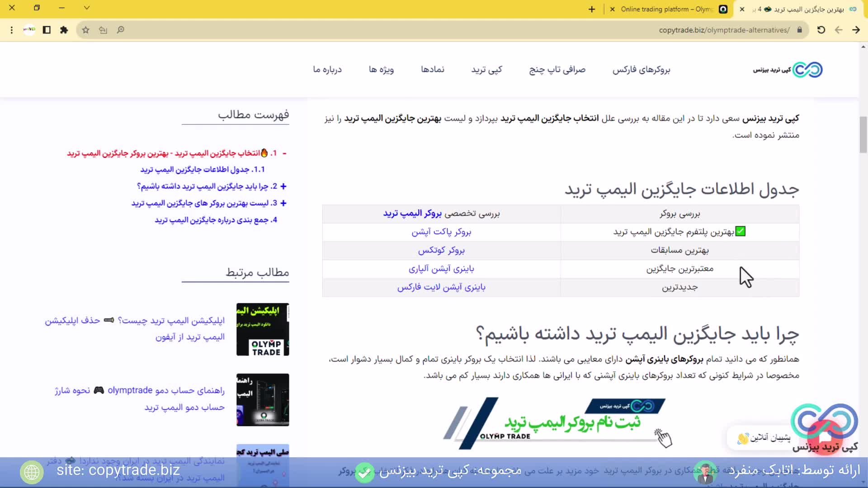
Task: Open new tab with plus button
Action: coord(591,9)
